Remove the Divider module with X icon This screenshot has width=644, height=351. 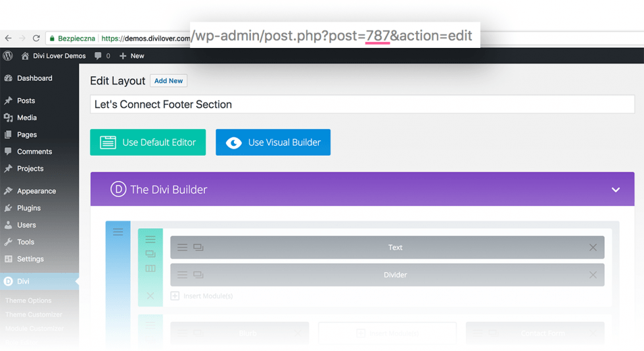click(593, 275)
